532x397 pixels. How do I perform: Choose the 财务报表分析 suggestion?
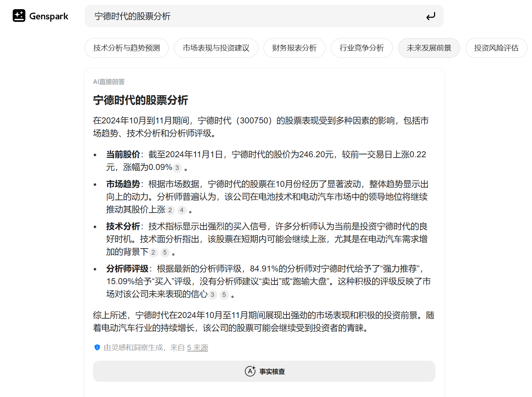[x=295, y=48]
